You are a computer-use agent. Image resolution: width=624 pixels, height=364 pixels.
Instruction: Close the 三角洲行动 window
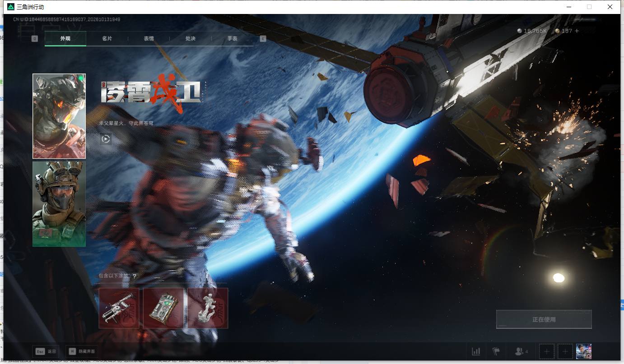(610, 7)
